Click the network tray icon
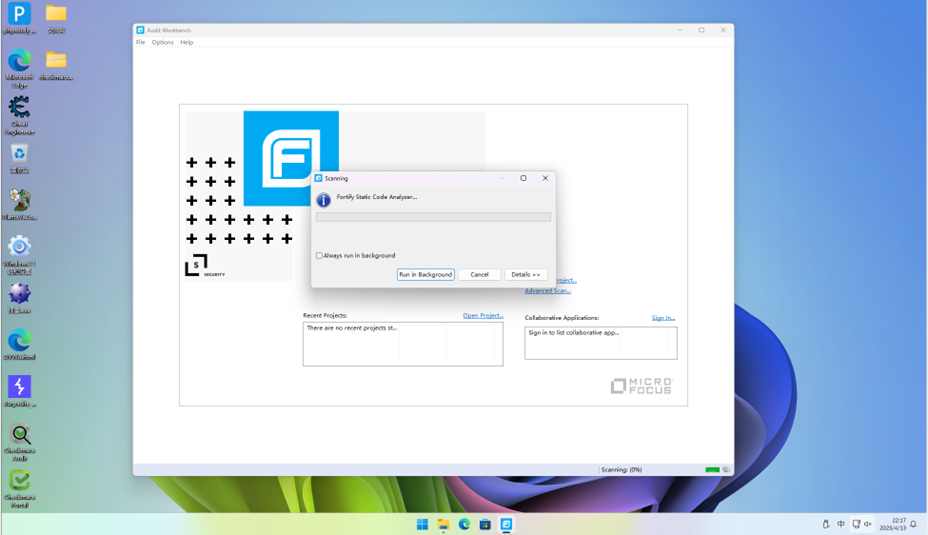This screenshot has width=928, height=535. 856,524
